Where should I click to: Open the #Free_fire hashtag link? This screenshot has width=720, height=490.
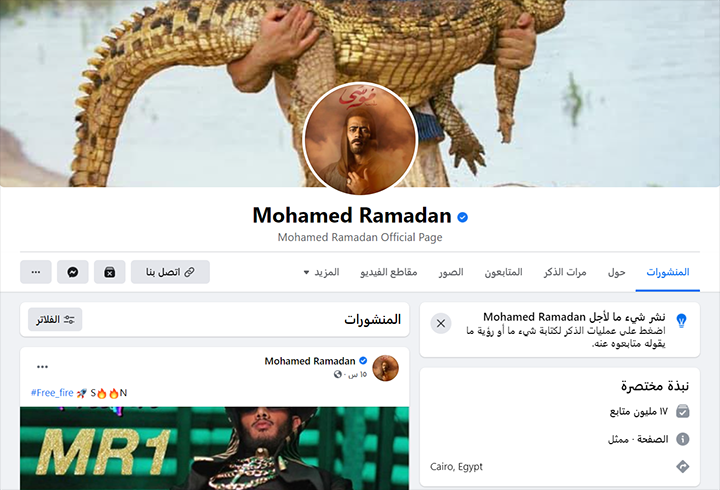pos(52,393)
